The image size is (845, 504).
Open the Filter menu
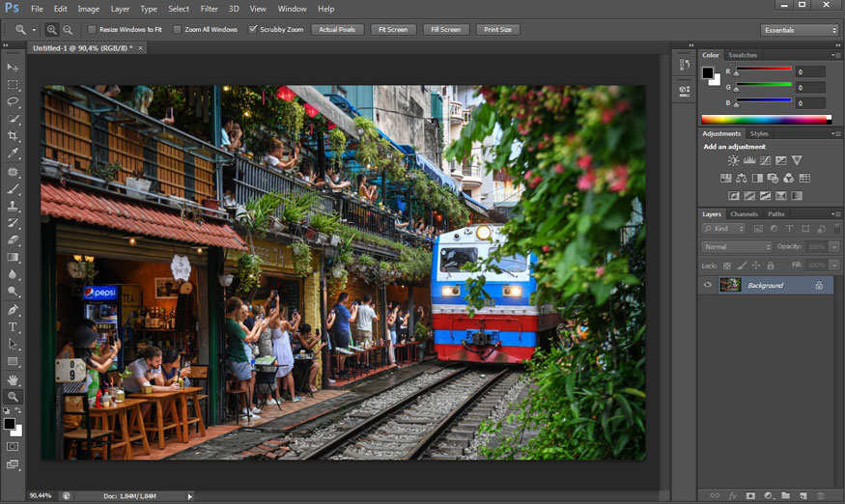[x=209, y=9]
